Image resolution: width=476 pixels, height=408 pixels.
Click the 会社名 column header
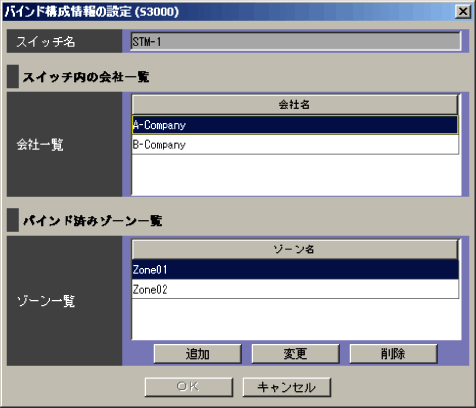[x=295, y=105]
